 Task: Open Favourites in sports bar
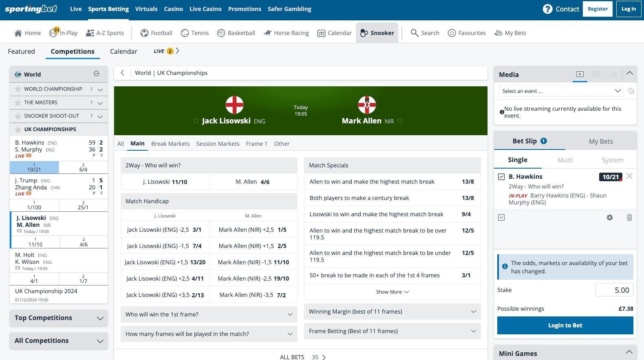pyautogui.click(x=467, y=33)
